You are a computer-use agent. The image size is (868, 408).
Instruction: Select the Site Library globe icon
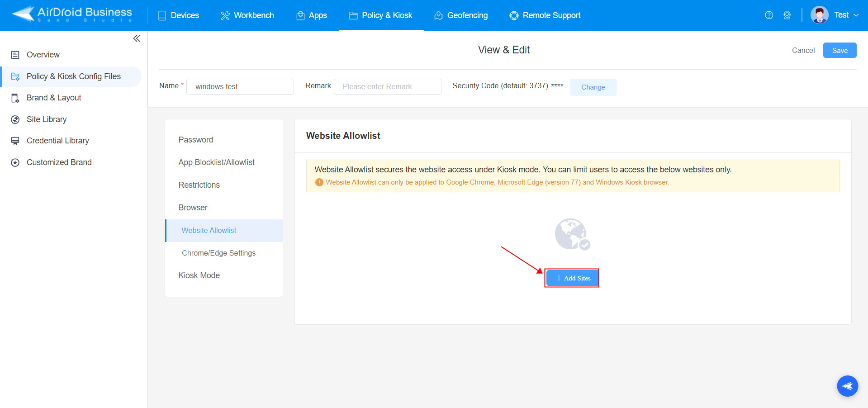15,119
